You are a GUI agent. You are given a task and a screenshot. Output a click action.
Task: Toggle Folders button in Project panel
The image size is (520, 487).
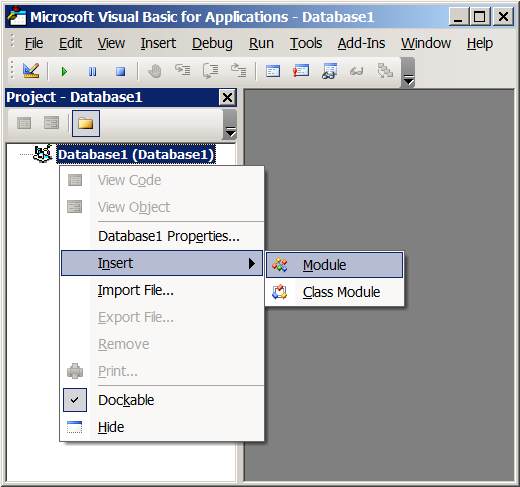[86, 123]
